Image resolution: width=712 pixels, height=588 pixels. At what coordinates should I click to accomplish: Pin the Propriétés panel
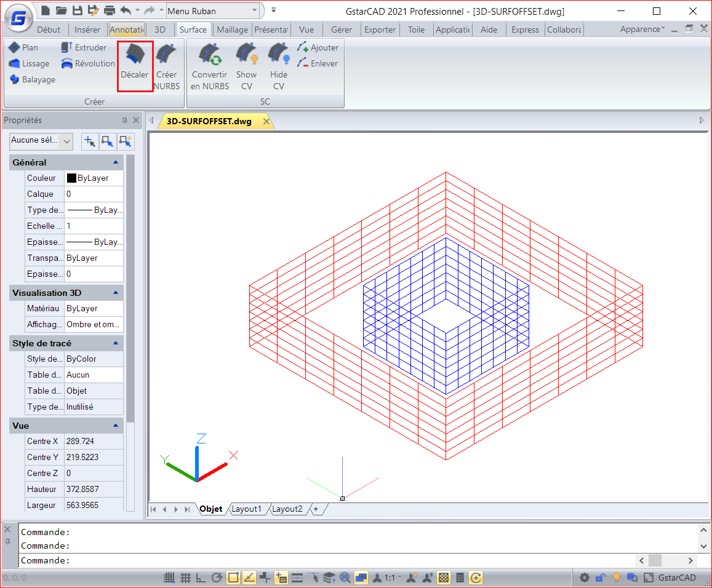tap(124, 120)
